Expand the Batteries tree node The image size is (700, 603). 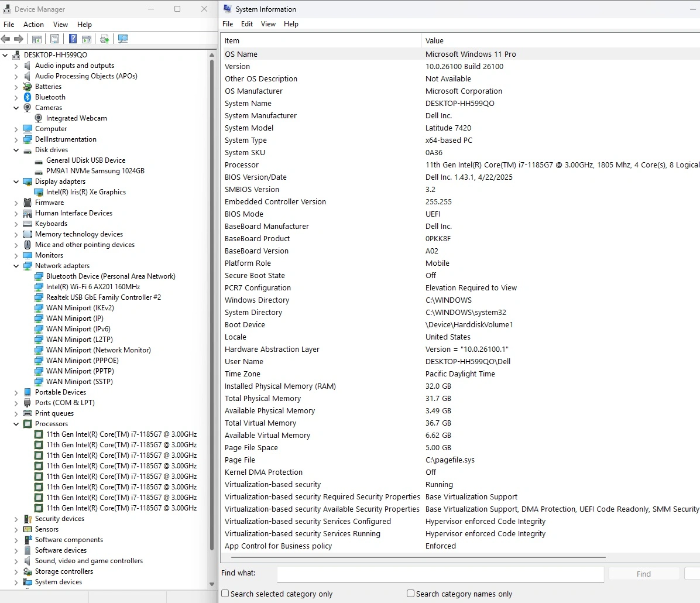coord(16,87)
